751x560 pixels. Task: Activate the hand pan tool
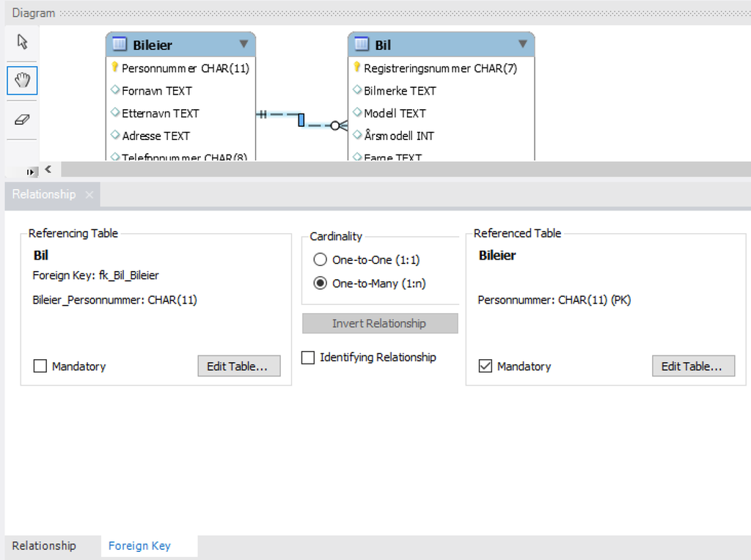coord(21,81)
